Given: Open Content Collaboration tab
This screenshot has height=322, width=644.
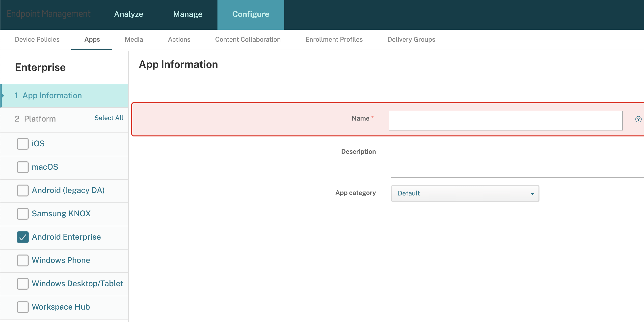Looking at the screenshot, I should pyautogui.click(x=248, y=39).
